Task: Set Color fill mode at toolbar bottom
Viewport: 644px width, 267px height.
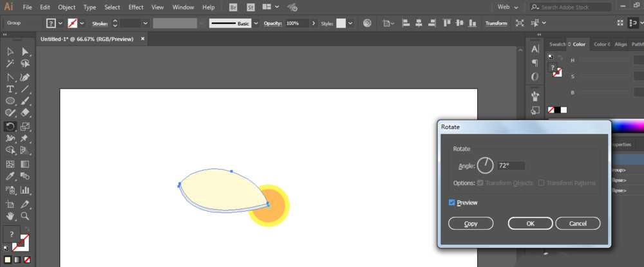Action: pos(7,260)
